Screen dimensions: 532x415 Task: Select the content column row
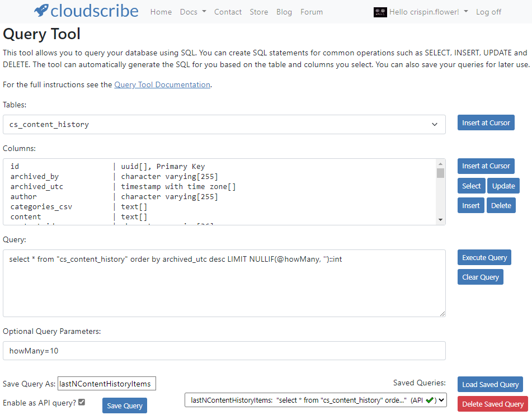pos(220,217)
